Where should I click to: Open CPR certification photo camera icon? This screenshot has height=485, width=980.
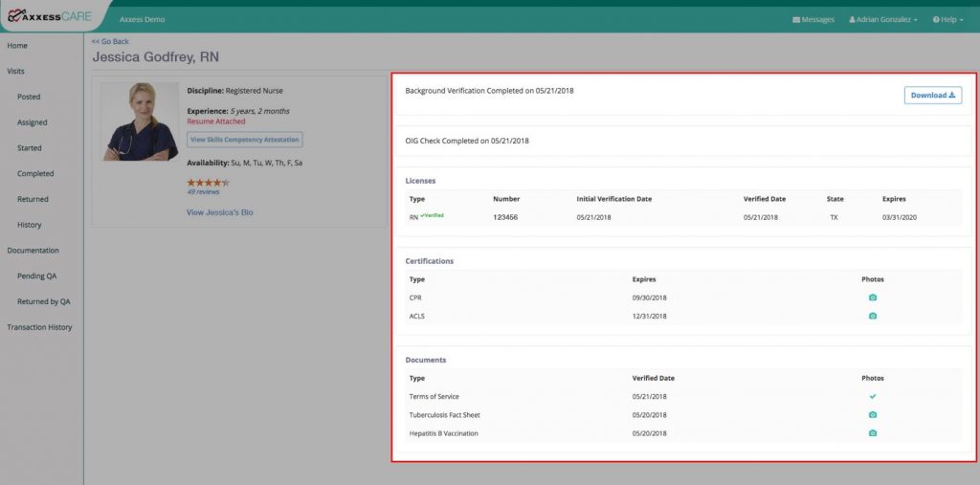click(873, 298)
